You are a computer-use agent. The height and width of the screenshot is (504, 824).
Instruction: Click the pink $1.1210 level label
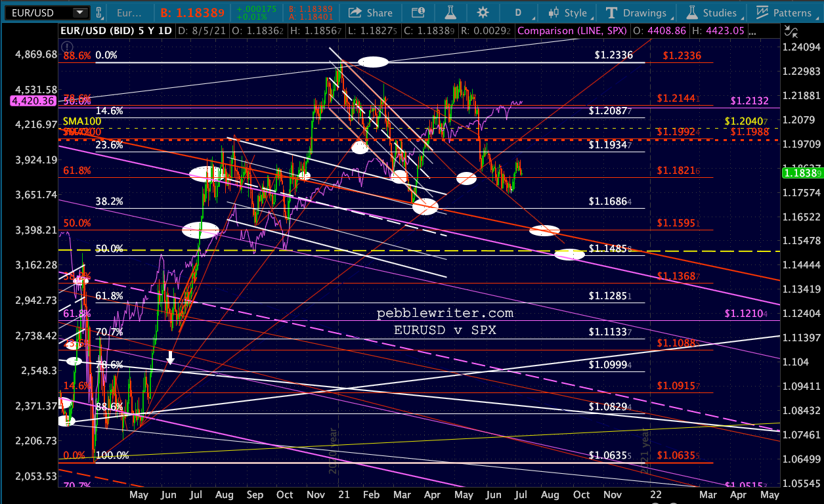click(747, 314)
